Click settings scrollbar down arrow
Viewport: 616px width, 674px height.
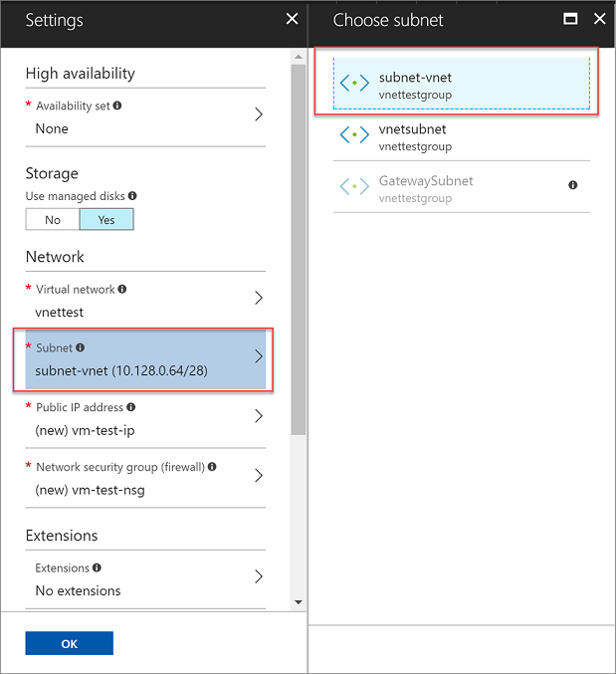(x=299, y=602)
